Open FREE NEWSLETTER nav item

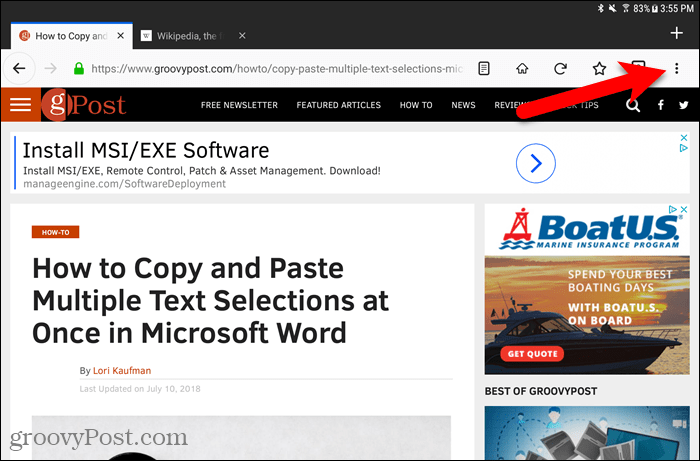point(239,105)
